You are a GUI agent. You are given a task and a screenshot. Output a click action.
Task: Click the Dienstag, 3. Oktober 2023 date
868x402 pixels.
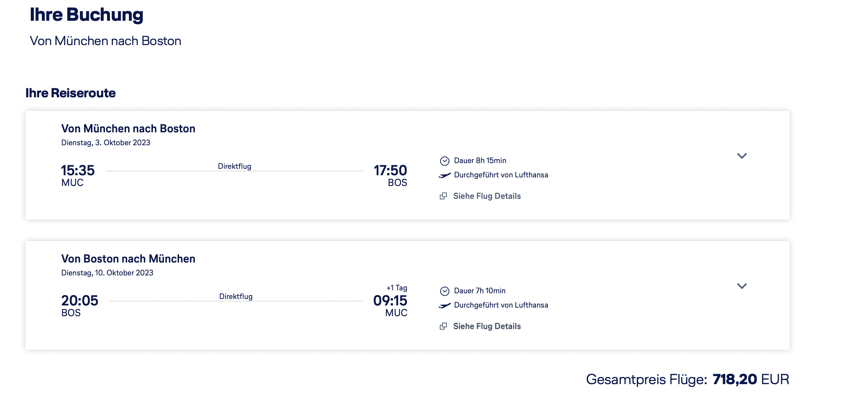(106, 143)
